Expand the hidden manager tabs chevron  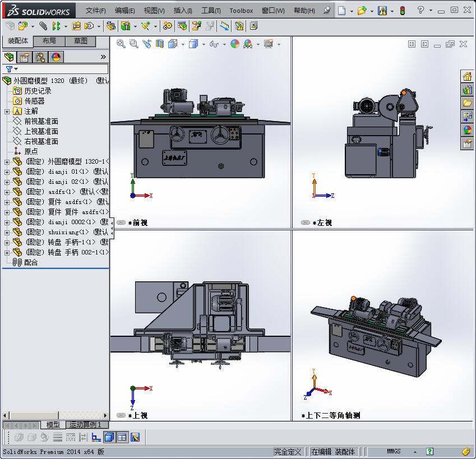click(103, 57)
